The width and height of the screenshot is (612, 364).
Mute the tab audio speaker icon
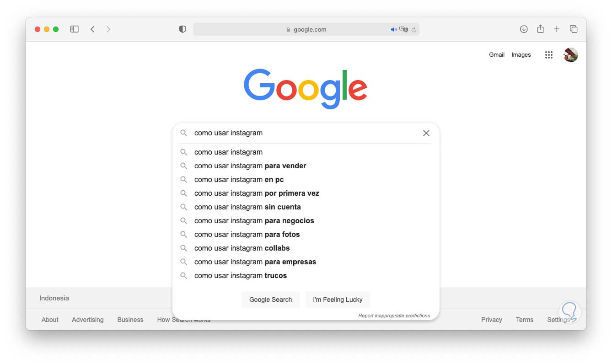click(393, 30)
